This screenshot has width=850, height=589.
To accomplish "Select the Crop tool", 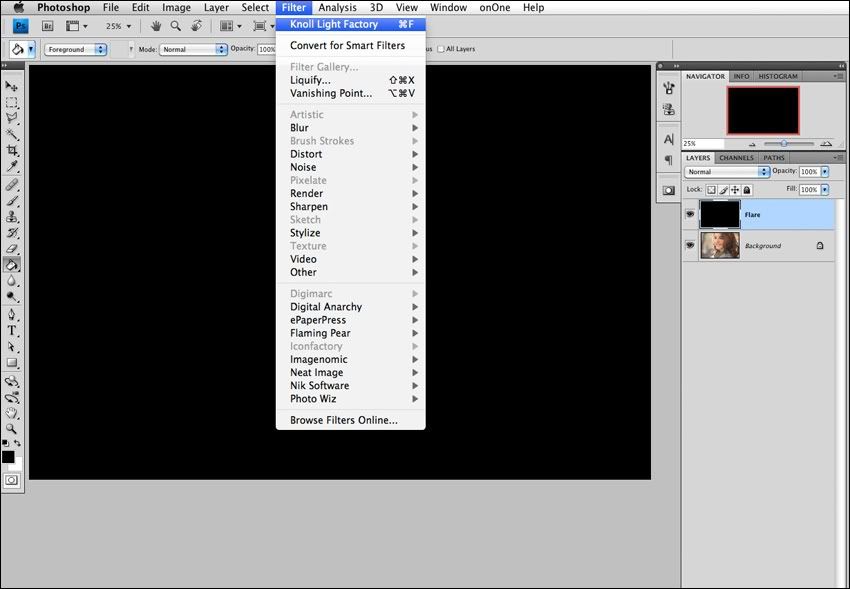I will pos(11,150).
